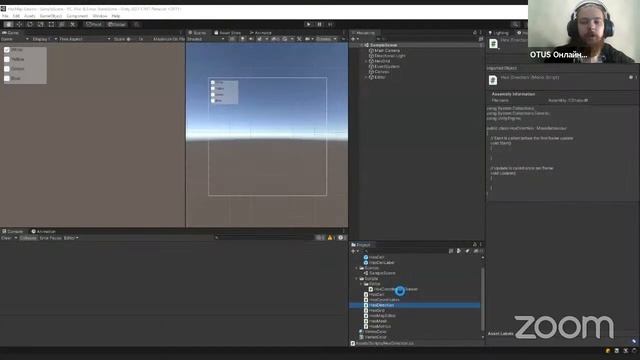Screen dimensions: 640x360
Task: Select Directional Light in Hierarchy
Action: click(x=390, y=56)
